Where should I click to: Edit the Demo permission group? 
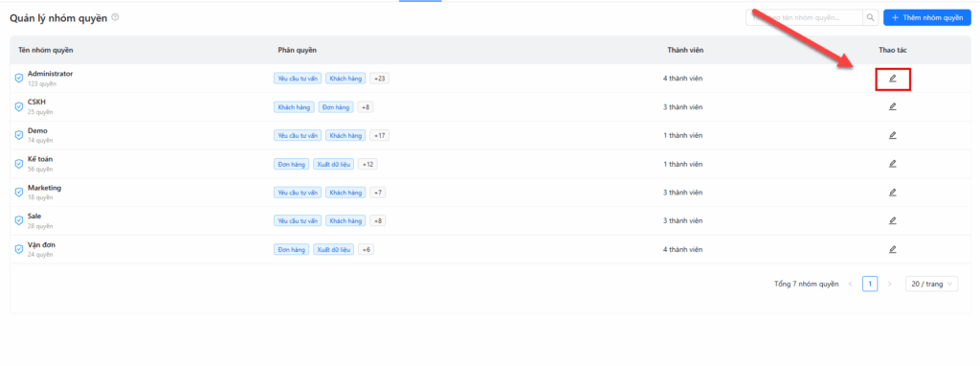tap(892, 135)
